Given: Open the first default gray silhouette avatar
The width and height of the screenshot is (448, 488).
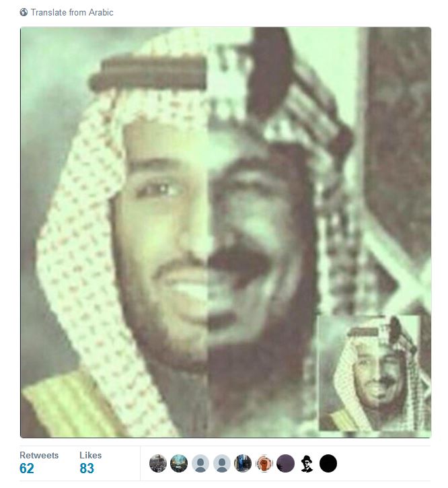Looking at the screenshot, I should [200, 463].
